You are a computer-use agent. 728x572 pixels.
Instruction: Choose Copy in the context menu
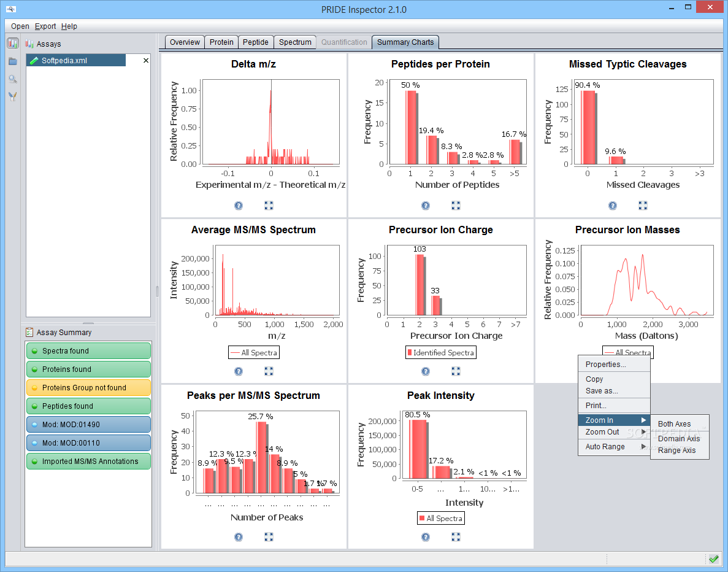tap(614, 379)
